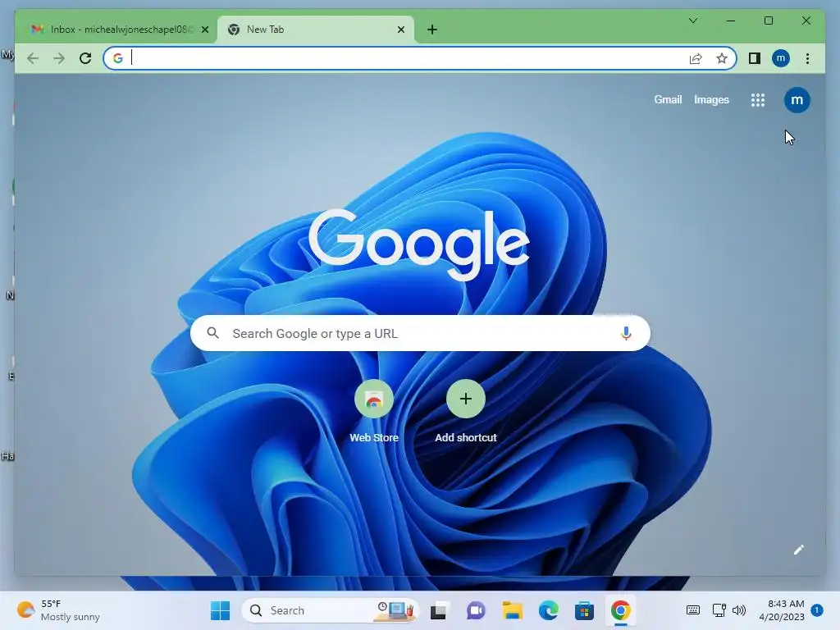Open the touch keyboard tray icon
This screenshot has width=840, height=630.
(692, 610)
